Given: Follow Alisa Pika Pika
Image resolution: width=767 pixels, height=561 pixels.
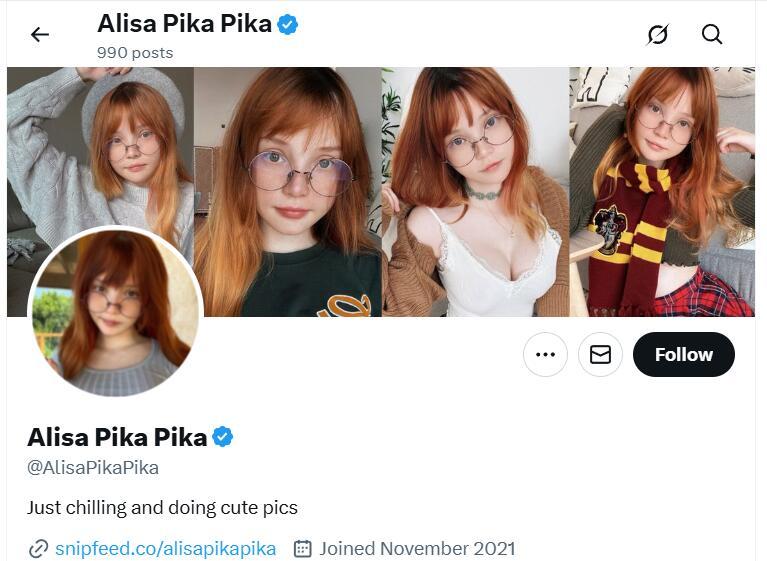Looking at the screenshot, I should coord(683,355).
